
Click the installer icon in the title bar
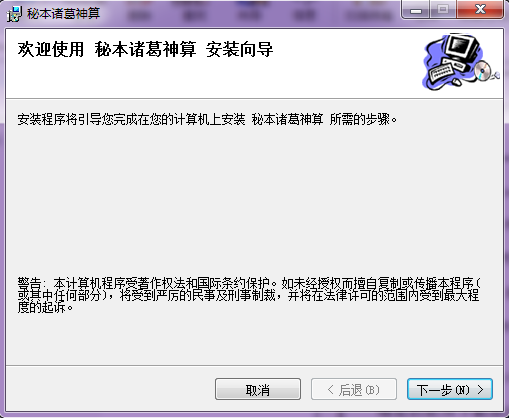[x=14, y=14]
